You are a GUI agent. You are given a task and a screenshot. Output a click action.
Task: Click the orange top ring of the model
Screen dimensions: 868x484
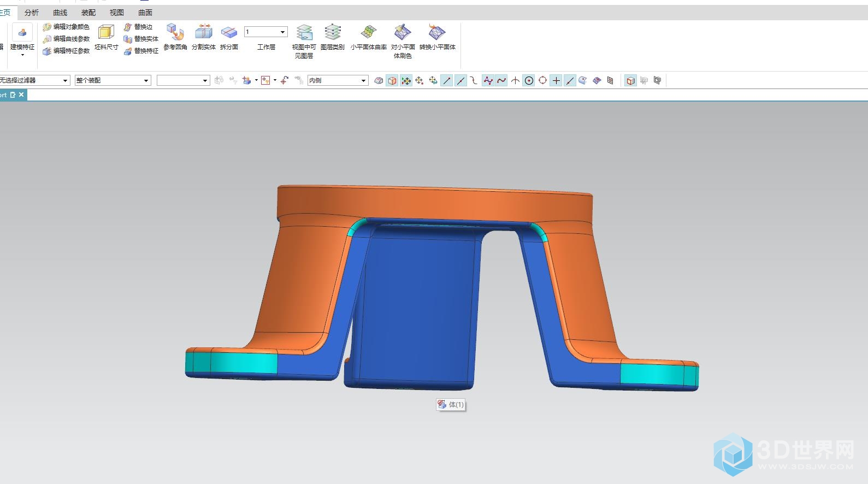click(x=434, y=205)
